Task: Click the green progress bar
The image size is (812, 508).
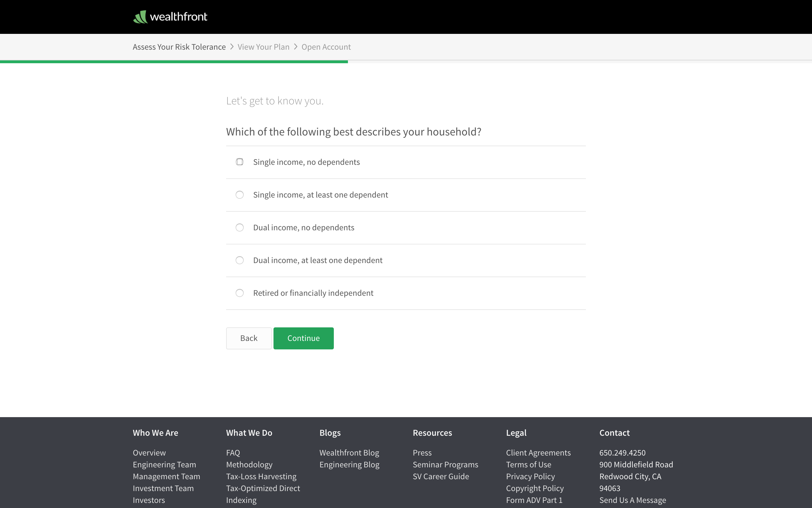Action: (x=174, y=62)
